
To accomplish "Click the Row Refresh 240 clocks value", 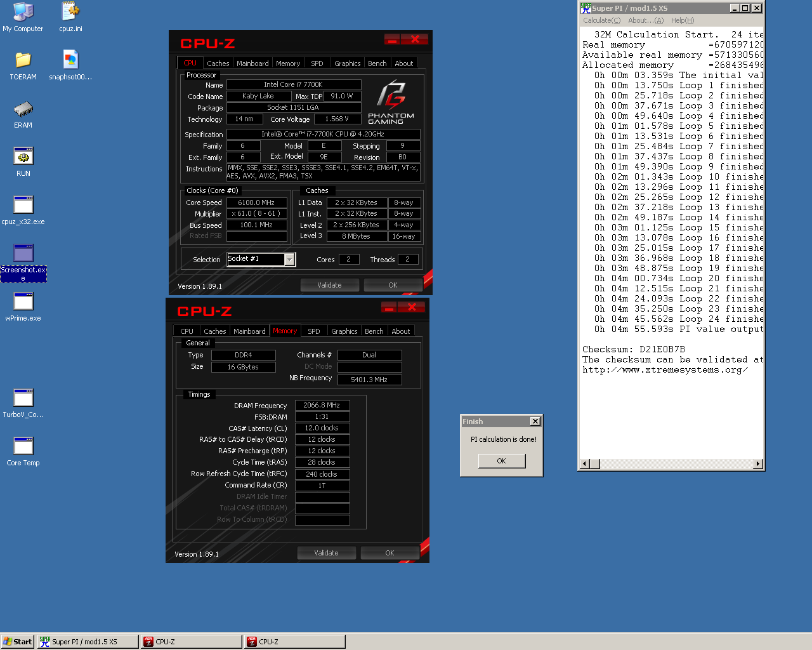I will [322, 474].
